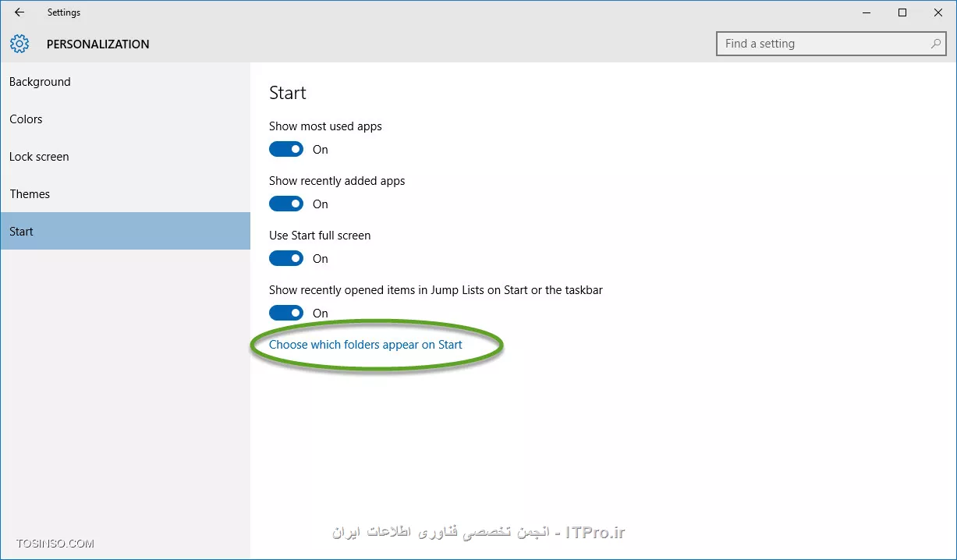Disable Show recently added apps
This screenshot has width=957, height=560.
(286, 203)
